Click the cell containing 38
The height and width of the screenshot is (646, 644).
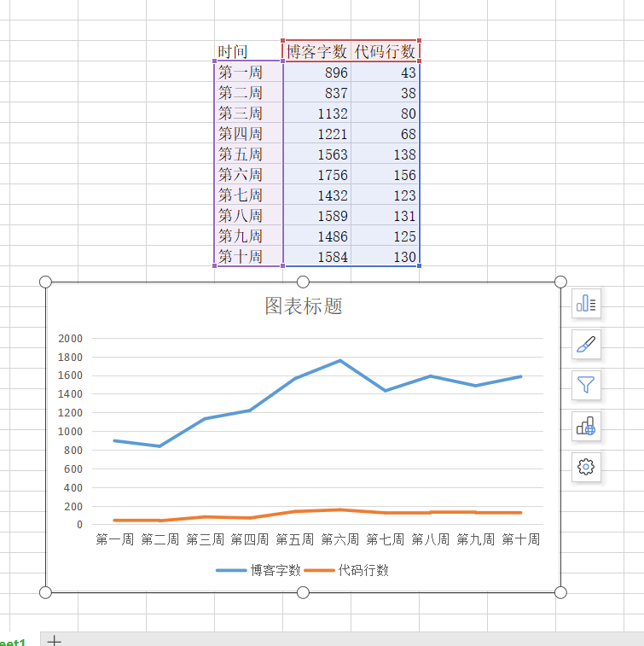(x=385, y=92)
